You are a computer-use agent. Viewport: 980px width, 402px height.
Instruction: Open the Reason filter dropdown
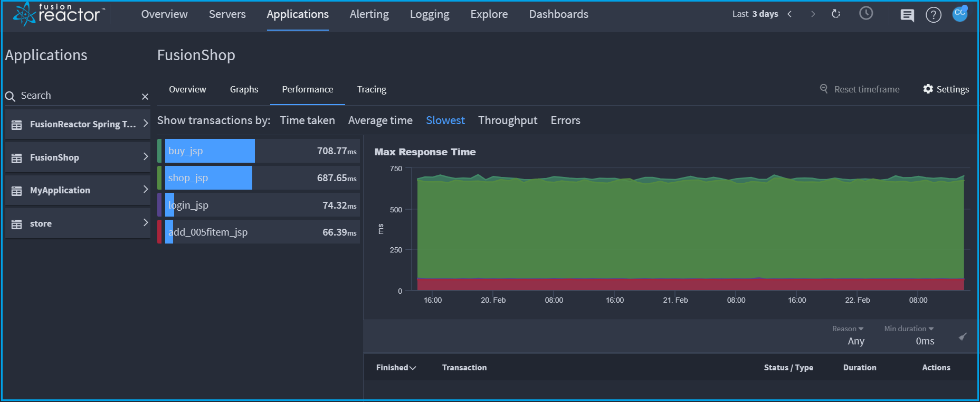click(x=848, y=329)
